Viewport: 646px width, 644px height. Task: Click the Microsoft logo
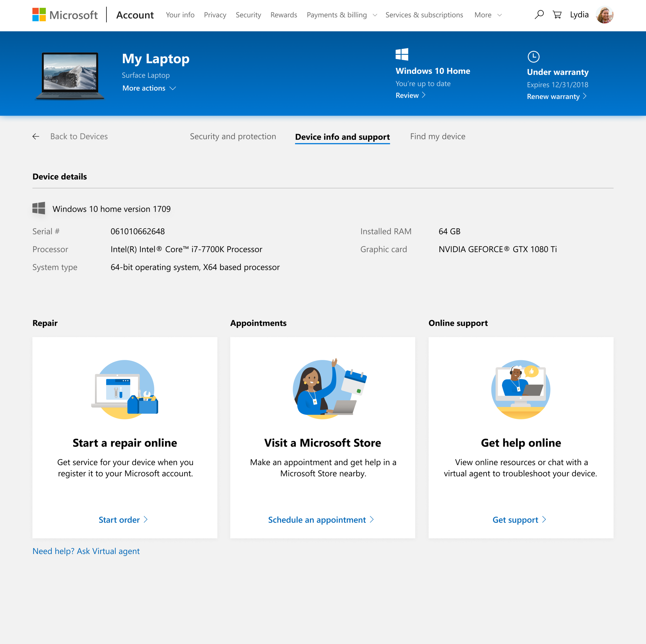pyautogui.click(x=65, y=15)
